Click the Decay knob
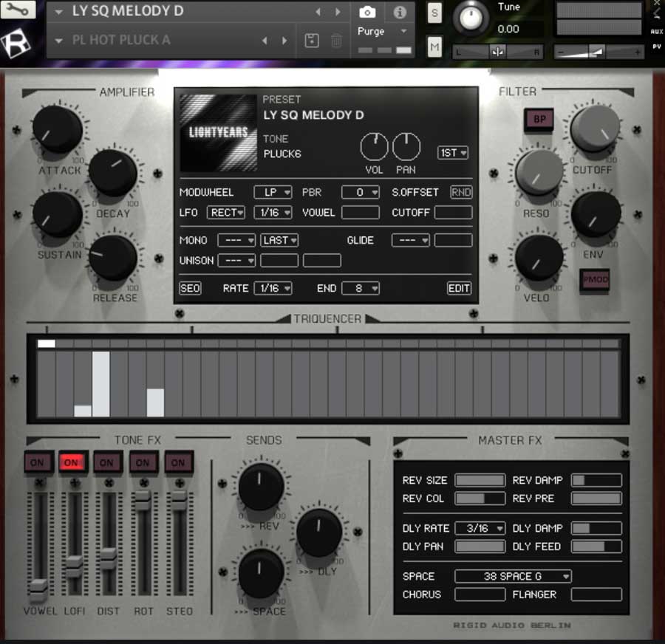 pyautogui.click(x=113, y=173)
